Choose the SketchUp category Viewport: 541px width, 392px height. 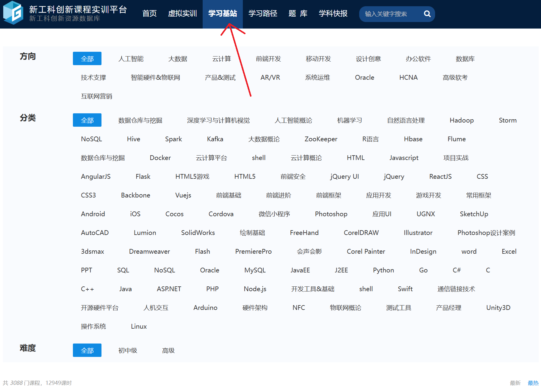[x=474, y=214]
